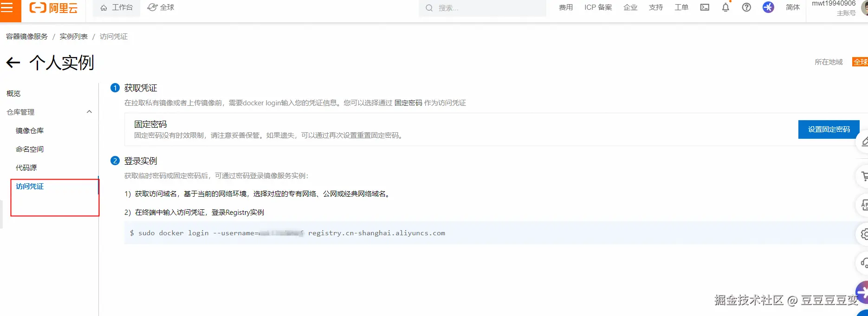Click the floating headset support icon
Screen dimensions: 868x316
pos(863,263)
